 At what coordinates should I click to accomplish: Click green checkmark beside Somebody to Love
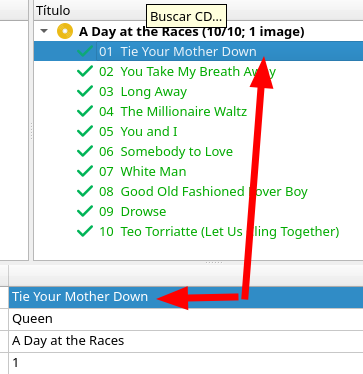point(85,151)
